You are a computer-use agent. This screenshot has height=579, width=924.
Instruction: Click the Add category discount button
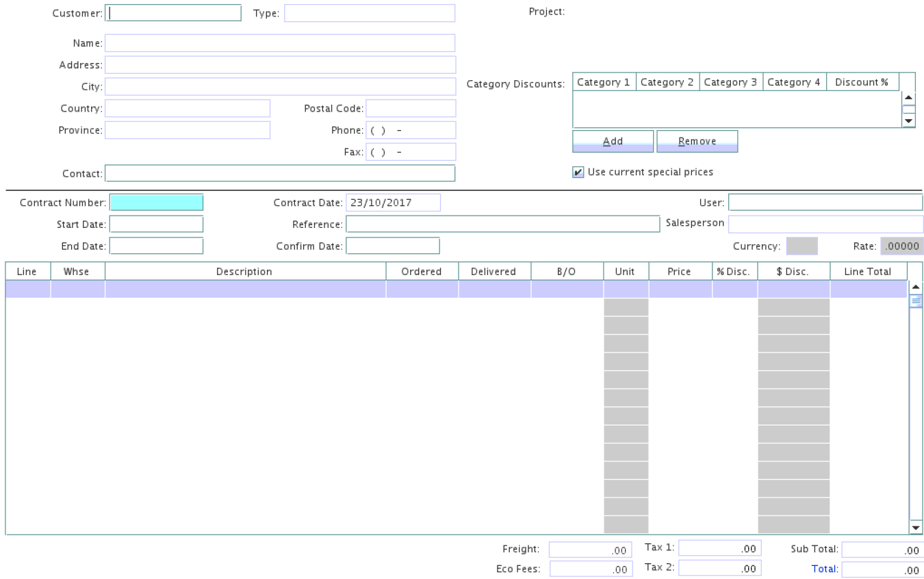[x=613, y=141]
